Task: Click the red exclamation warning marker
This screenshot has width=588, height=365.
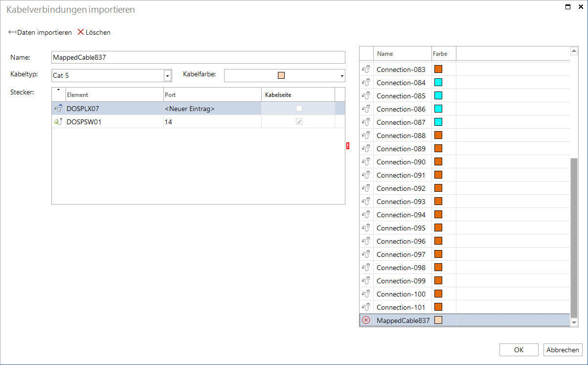Action: 348,146
